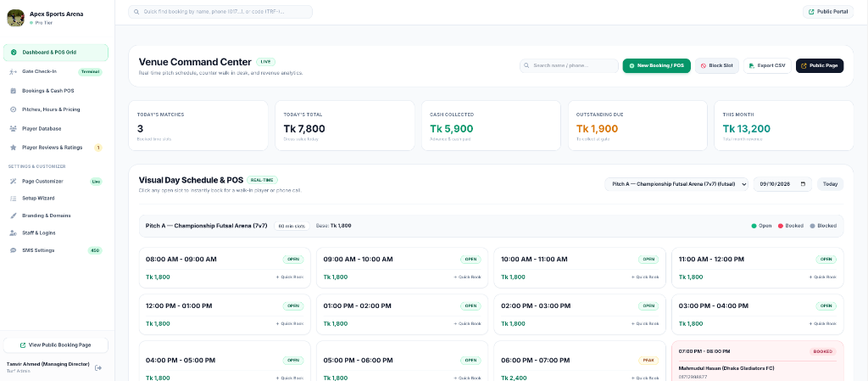Open the booked 07:00 PM - 08:00 PM slot

click(757, 361)
